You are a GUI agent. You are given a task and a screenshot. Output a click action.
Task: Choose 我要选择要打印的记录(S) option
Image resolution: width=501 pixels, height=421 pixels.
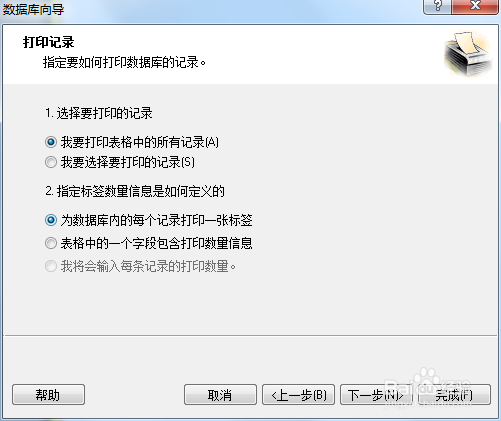[120, 162]
